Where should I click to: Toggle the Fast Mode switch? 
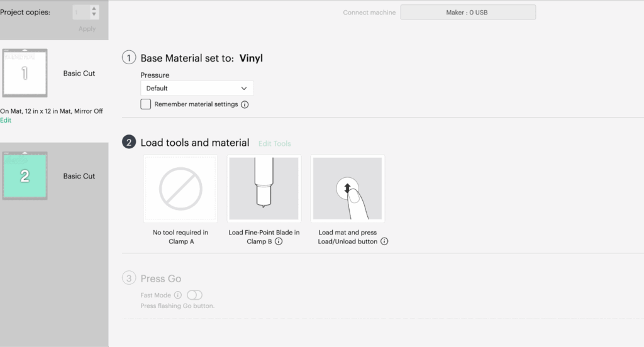pyautogui.click(x=194, y=295)
